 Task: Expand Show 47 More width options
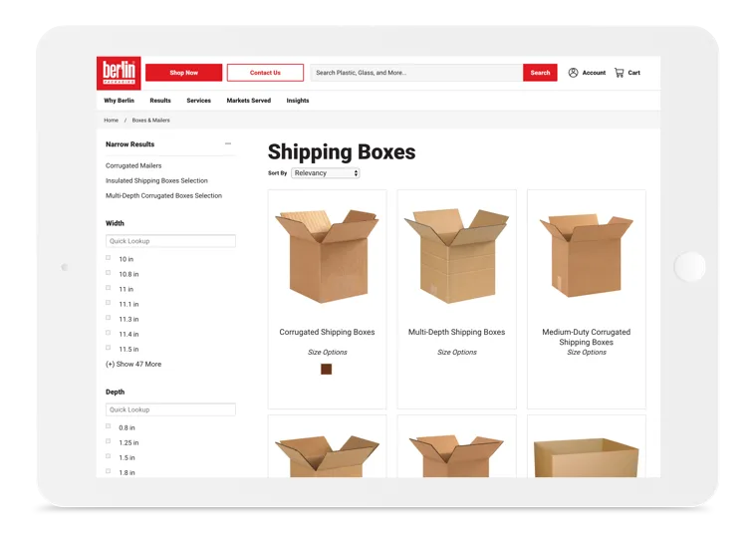[x=133, y=365]
